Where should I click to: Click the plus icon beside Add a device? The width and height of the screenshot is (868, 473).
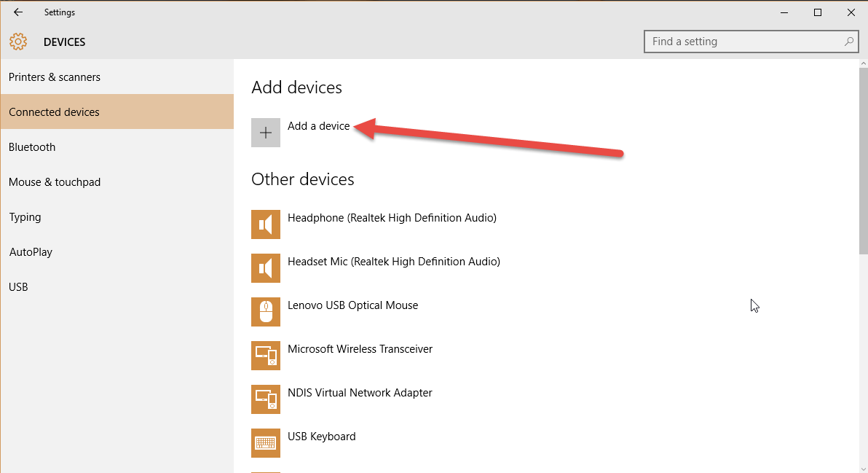pos(266,133)
